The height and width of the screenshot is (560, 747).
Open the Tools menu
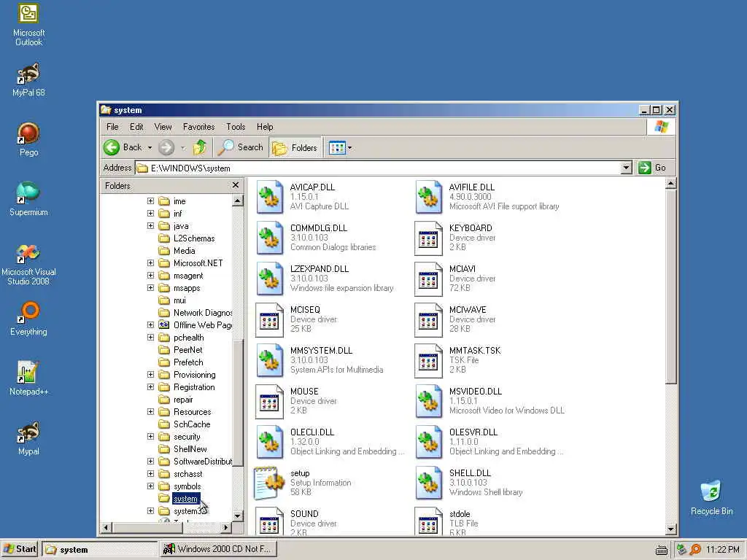[x=236, y=127]
